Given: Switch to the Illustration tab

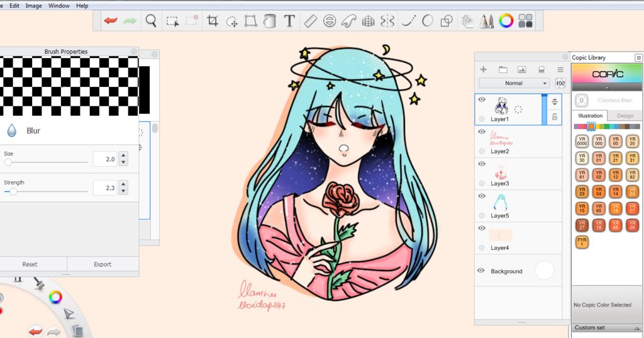Looking at the screenshot, I should pyautogui.click(x=590, y=116).
